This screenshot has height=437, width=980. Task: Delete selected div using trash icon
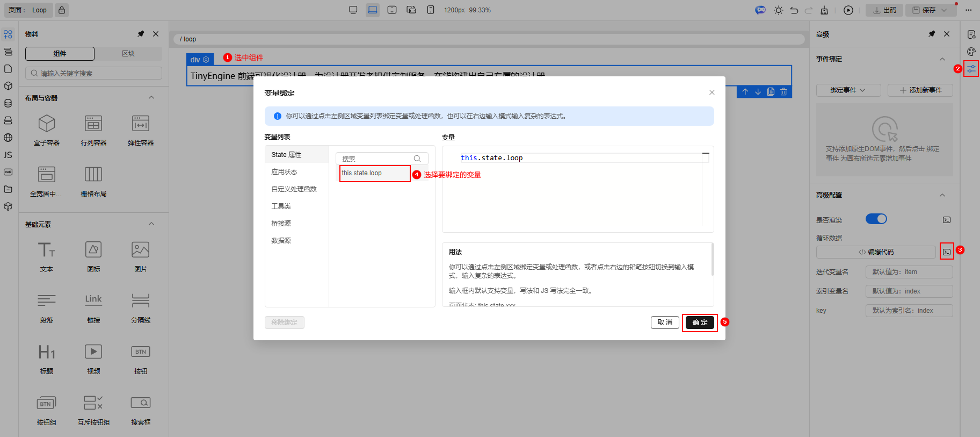click(x=783, y=92)
